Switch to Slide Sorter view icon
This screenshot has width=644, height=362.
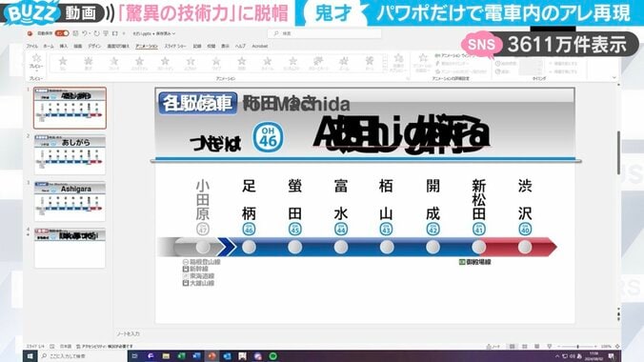[x=525, y=347]
